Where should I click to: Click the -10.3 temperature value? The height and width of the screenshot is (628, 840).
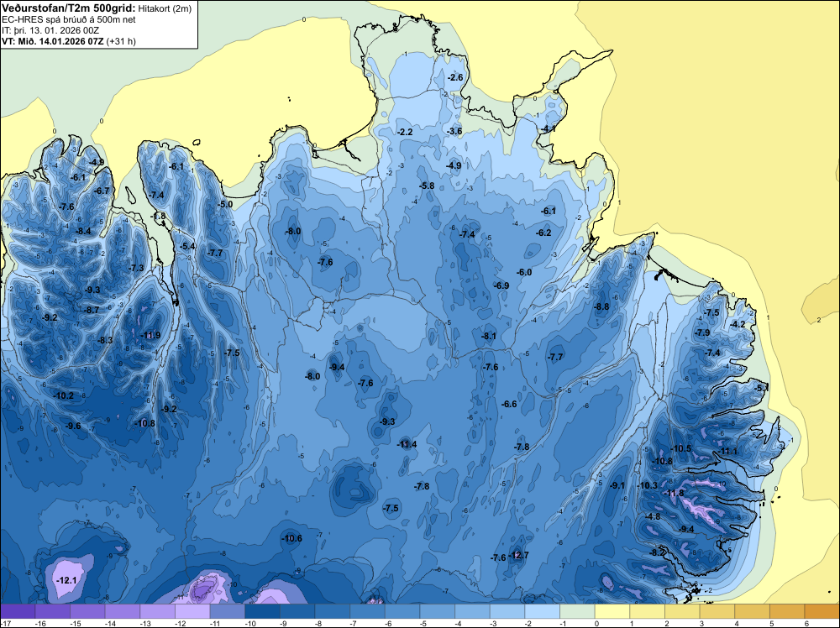647,485
